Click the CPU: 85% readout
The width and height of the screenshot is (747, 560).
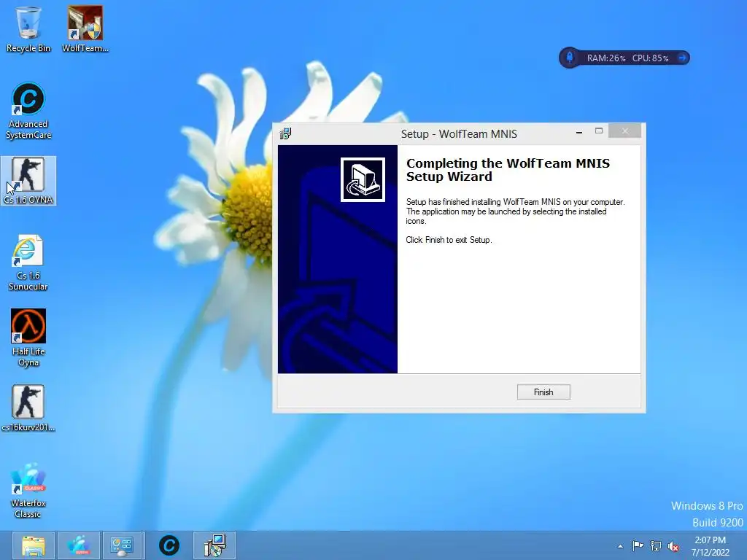[x=650, y=58]
